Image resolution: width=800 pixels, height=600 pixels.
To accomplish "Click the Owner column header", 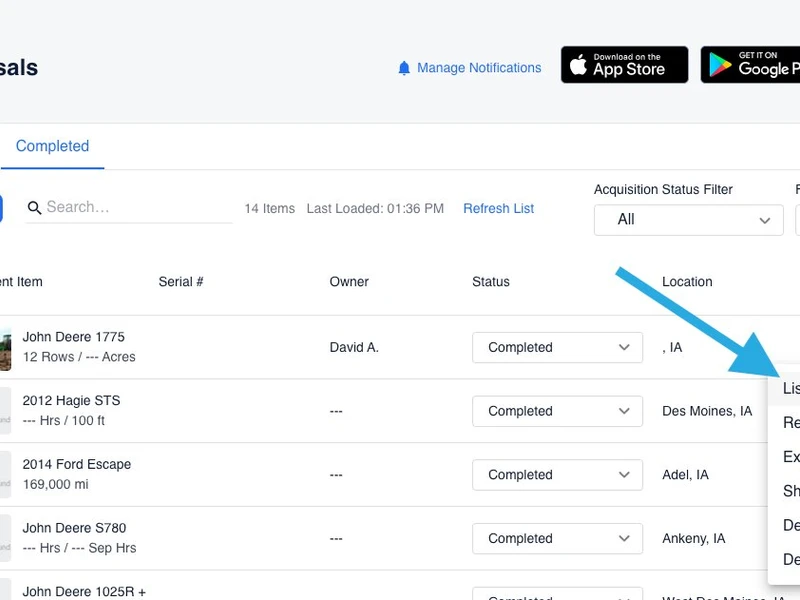I will click(x=349, y=282).
